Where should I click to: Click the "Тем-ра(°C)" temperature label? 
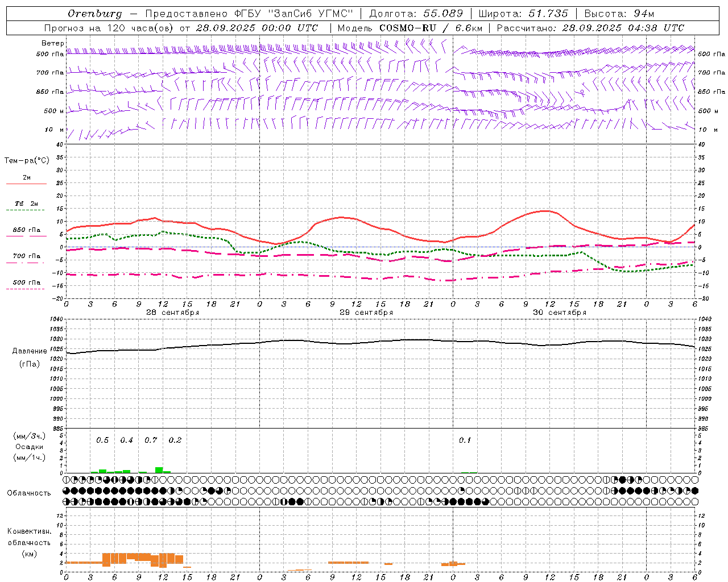[x=27, y=161]
